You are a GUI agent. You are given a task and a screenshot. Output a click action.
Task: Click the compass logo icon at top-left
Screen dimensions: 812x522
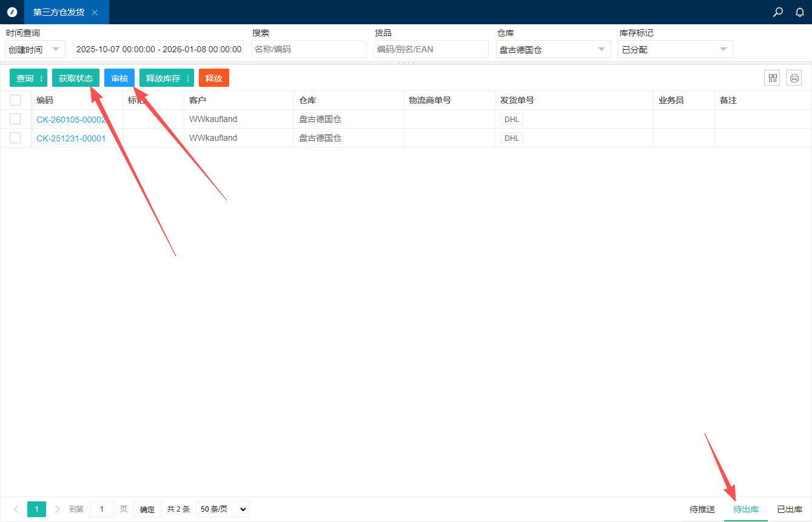(12, 12)
